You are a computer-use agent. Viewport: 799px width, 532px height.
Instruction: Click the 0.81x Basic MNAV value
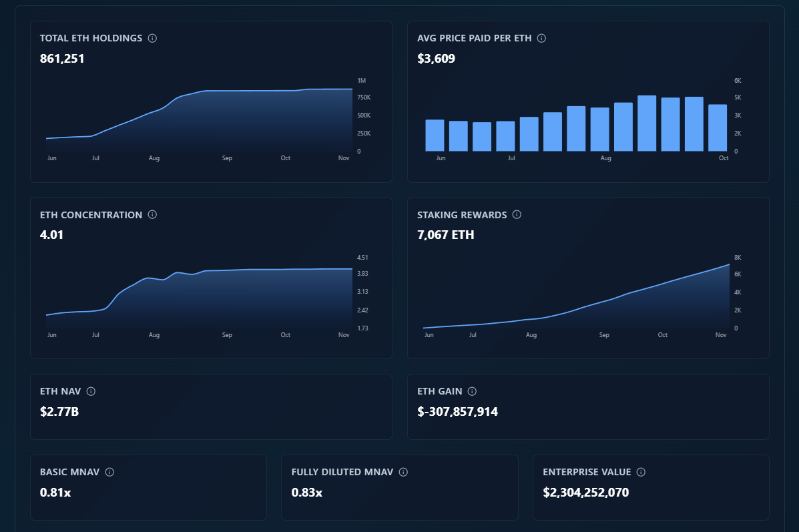click(x=55, y=493)
